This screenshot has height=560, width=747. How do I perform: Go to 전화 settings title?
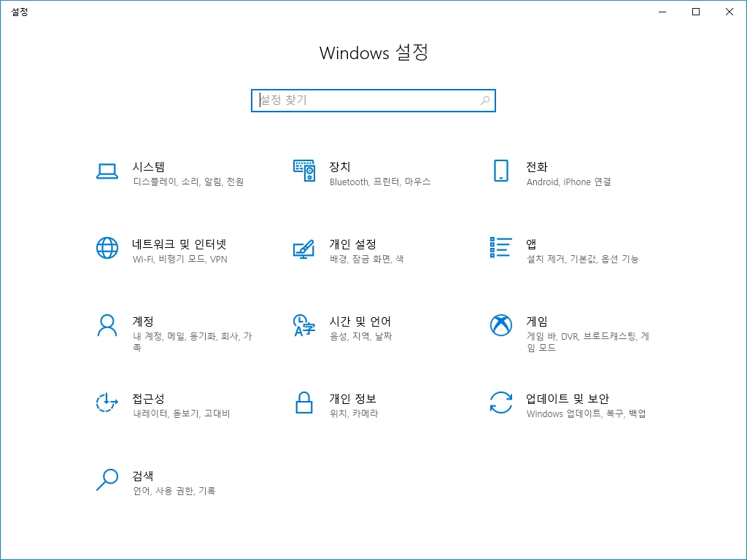point(536,167)
